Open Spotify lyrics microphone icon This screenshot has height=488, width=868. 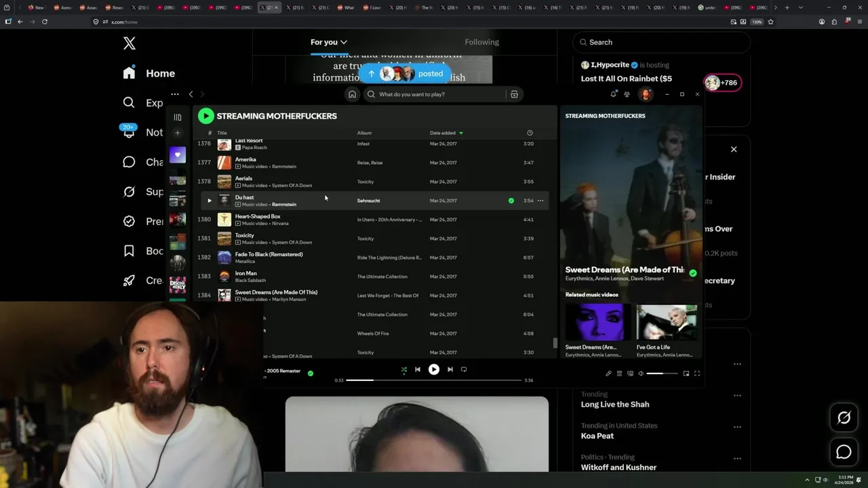click(608, 373)
